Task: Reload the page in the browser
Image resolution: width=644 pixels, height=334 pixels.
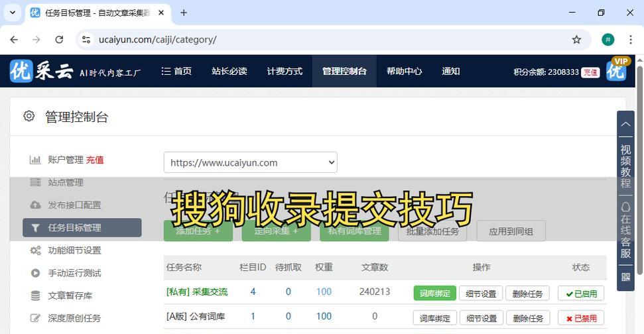Action: pyautogui.click(x=59, y=39)
